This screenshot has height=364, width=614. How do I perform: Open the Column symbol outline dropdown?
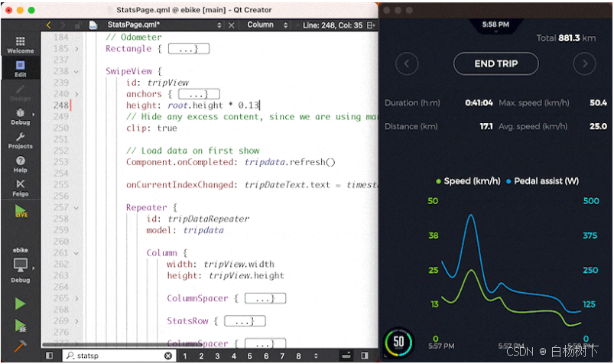(268, 25)
